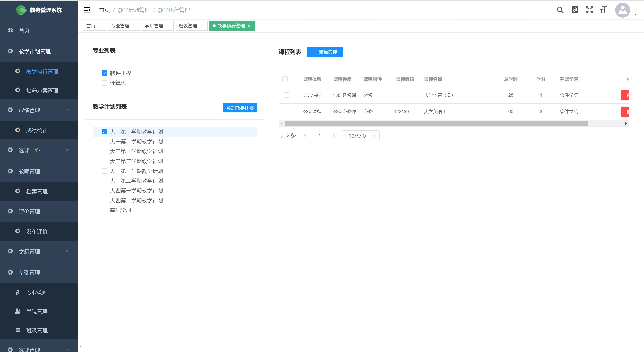Click the course table horizontal scrollbar
This screenshot has width=644, height=352.
pos(436,123)
